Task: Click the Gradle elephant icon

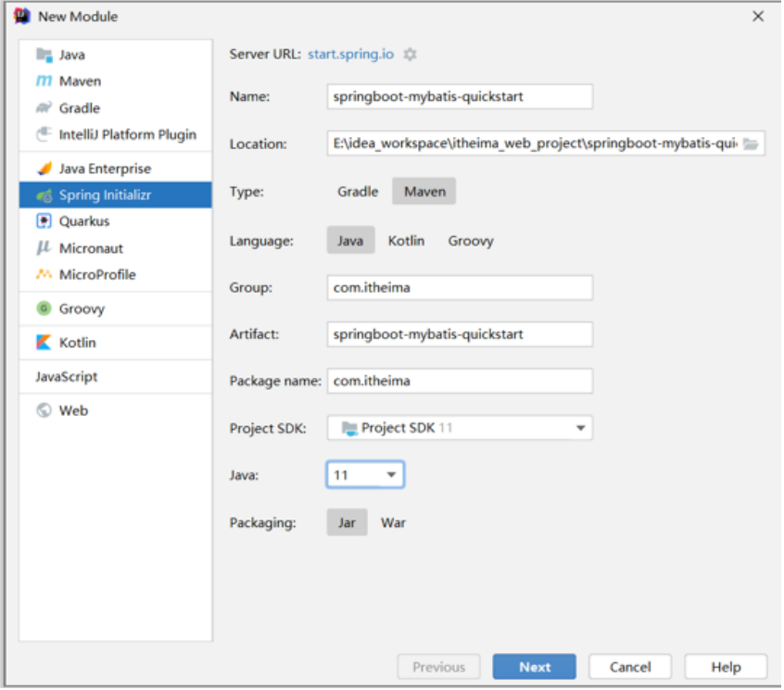Action: [44, 108]
